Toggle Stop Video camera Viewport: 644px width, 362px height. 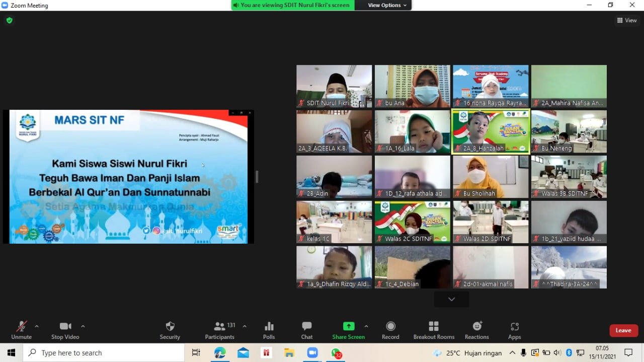(65, 326)
